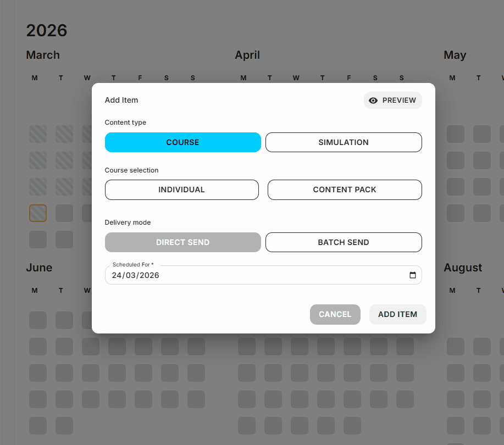
Task: Click the eye icon in Preview button
Action: (x=373, y=101)
